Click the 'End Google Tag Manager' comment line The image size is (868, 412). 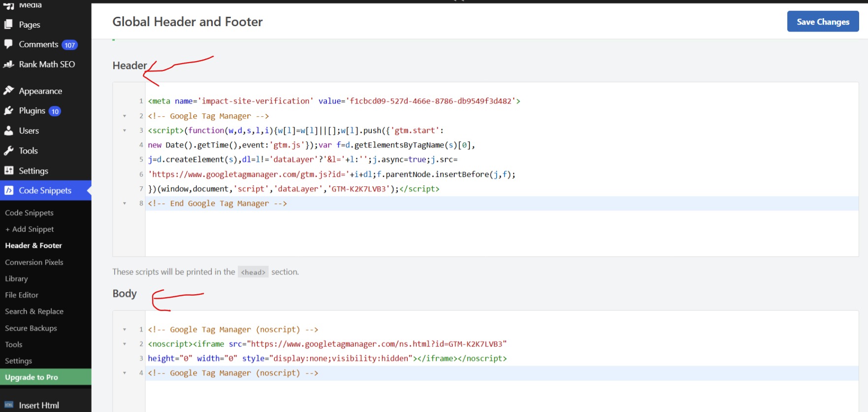(x=217, y=204)
